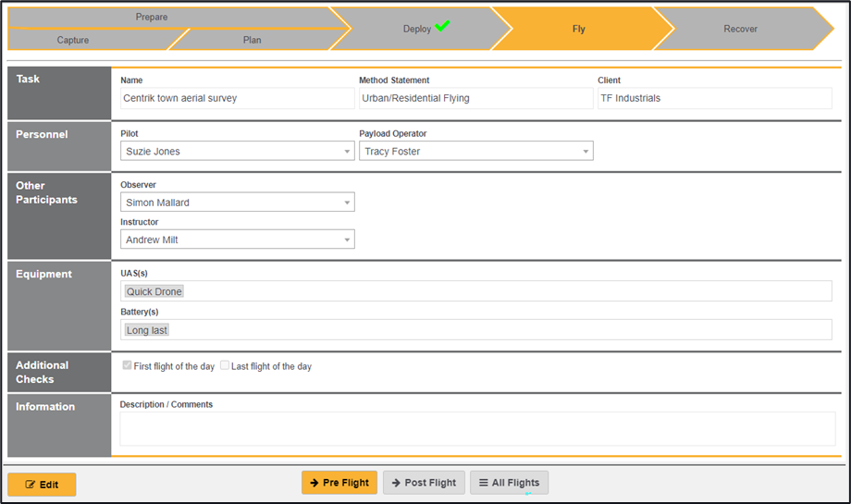Open the Post Flight button

point(424,483)
